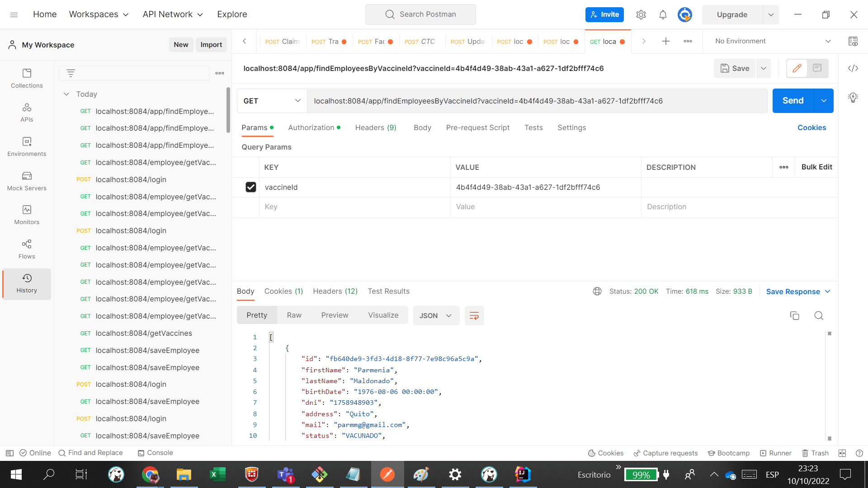This screenshot has height=488, width=868.
Task: Uncheck the vaccineId query parameter
Action: (x=251, y=187)
